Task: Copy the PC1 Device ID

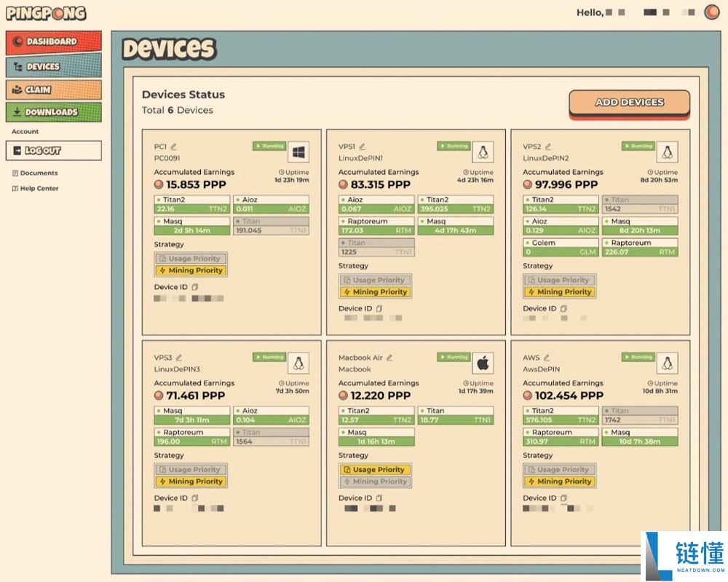Action: [195, 287]
